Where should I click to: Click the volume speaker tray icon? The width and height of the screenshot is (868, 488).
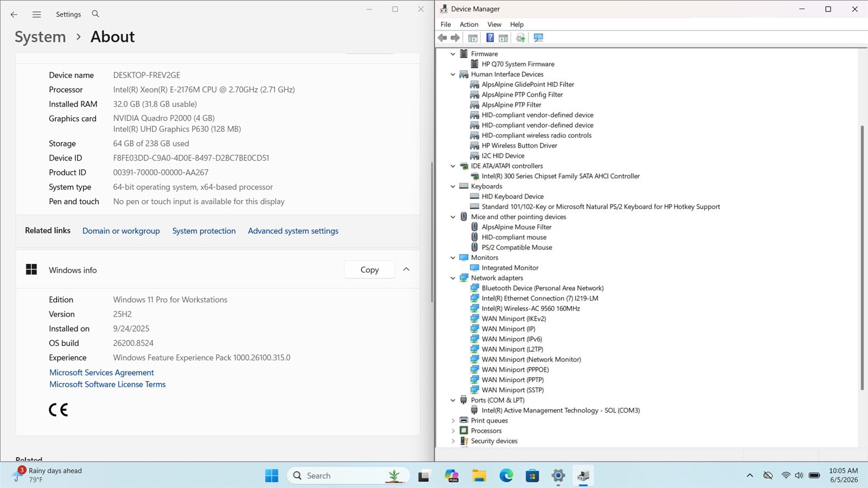(x=799, y=476)
